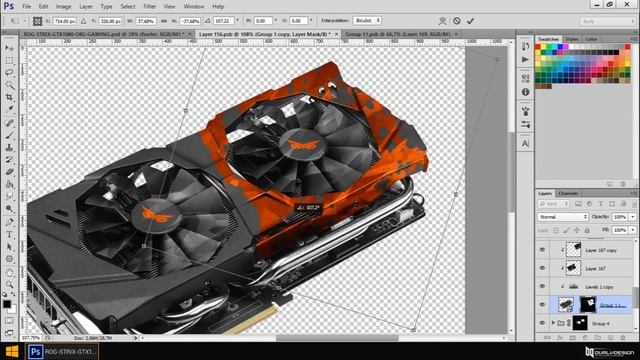
Task: Select the Quick Selection tool
Action: pyautogui.click(x=9, y=85)
